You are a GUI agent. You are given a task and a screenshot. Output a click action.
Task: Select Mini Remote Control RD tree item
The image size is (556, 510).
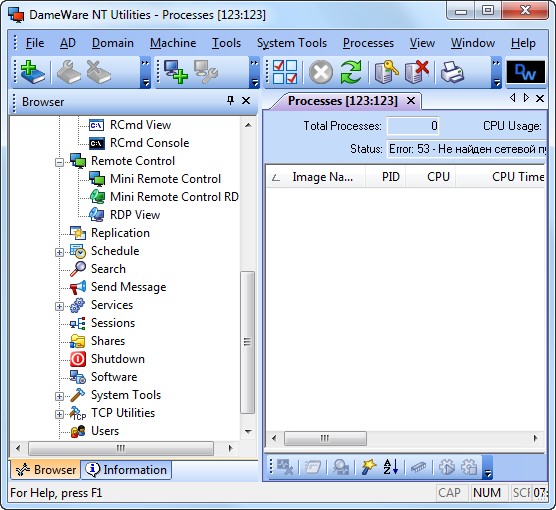coord(174,197)
